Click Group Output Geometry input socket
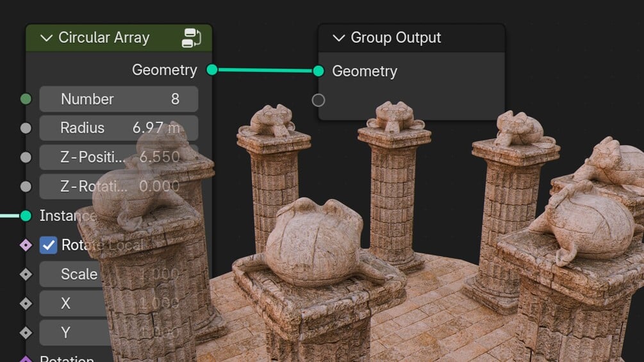 click(x=318, y=71)
